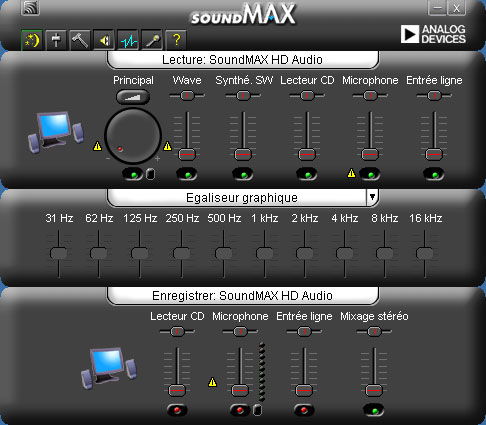Click the 62 Hz equalizer slider

(x=99, y=253)
